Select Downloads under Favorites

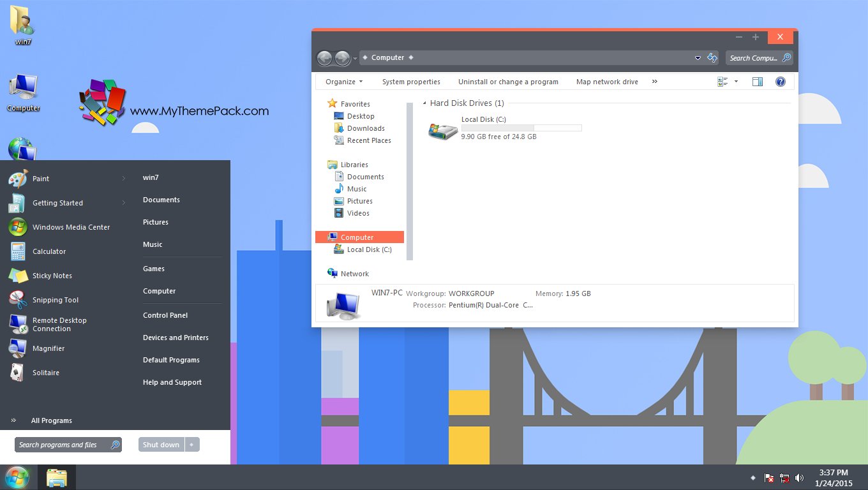coord(366,128)
